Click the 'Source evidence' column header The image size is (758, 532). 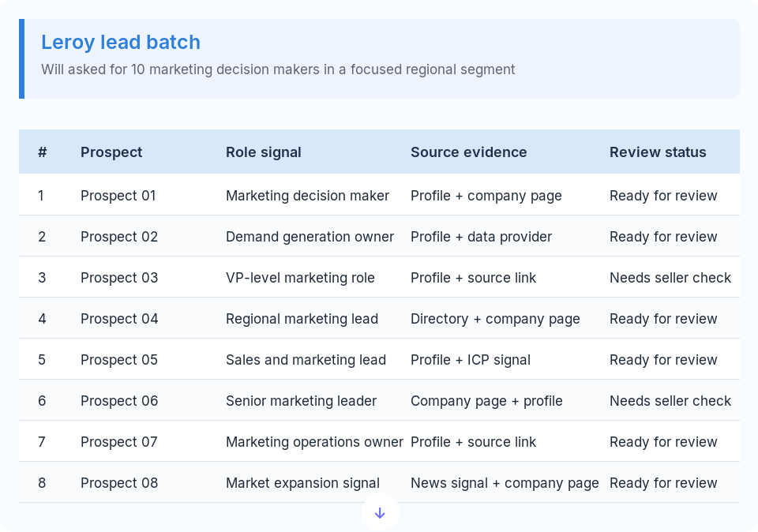pos(469,152)
